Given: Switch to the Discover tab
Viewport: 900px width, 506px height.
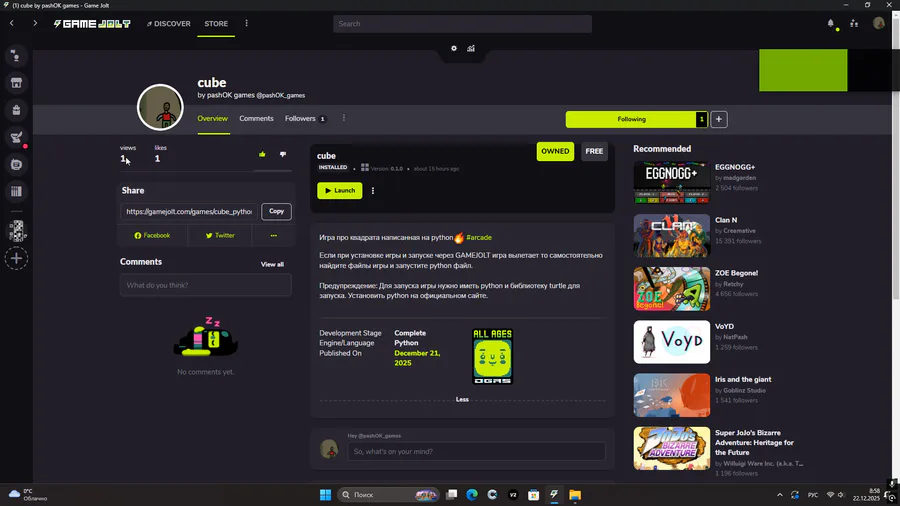Looking at the screenshot, I should [x=169, y=24].
